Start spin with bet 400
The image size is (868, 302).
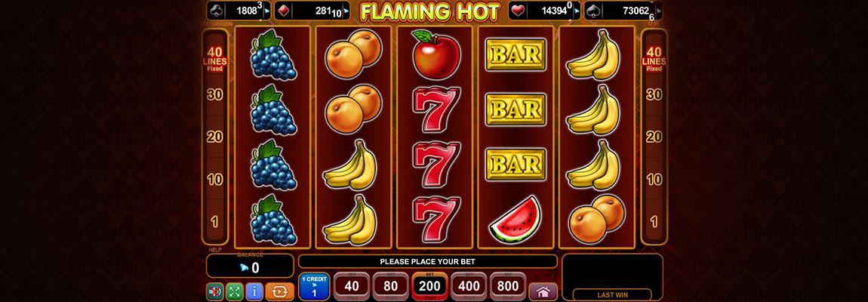[468, 286]
